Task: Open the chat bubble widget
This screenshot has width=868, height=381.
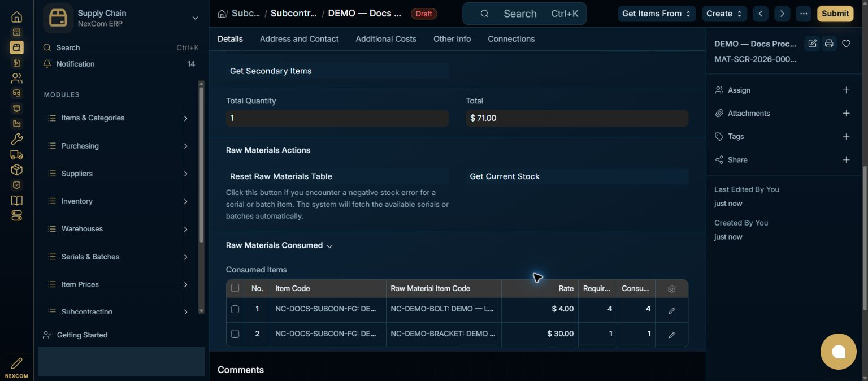Action: 839,352
